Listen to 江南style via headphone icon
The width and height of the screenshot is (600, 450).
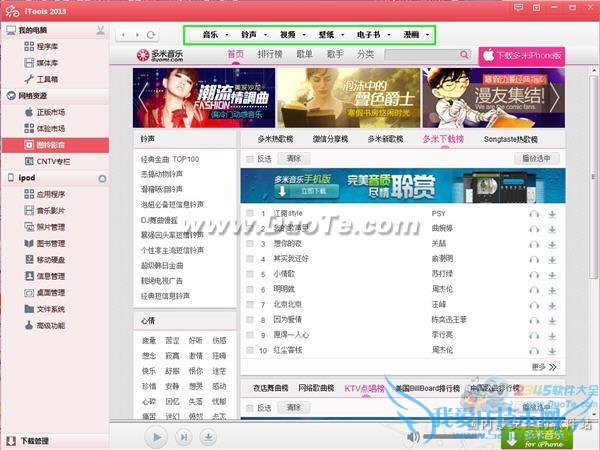click(534, 214)
